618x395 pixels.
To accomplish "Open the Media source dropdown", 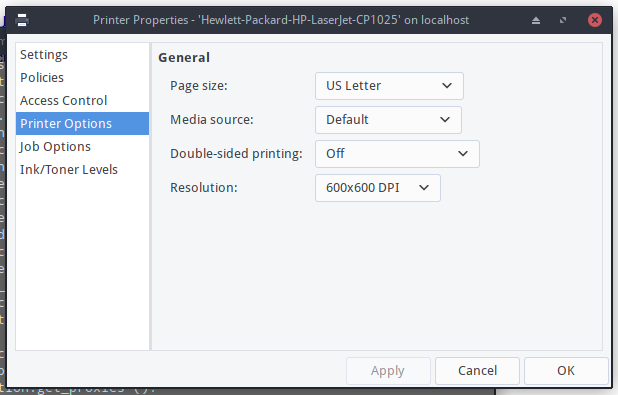I will [388, 120].
